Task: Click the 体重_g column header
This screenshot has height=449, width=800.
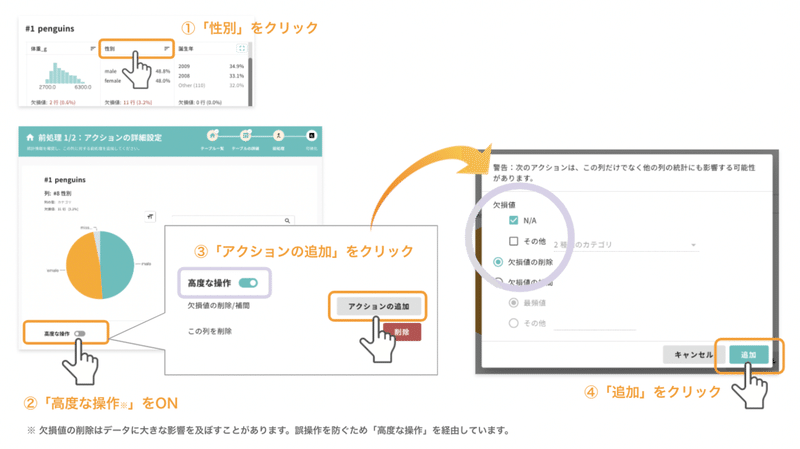Action: click(61, 48)
